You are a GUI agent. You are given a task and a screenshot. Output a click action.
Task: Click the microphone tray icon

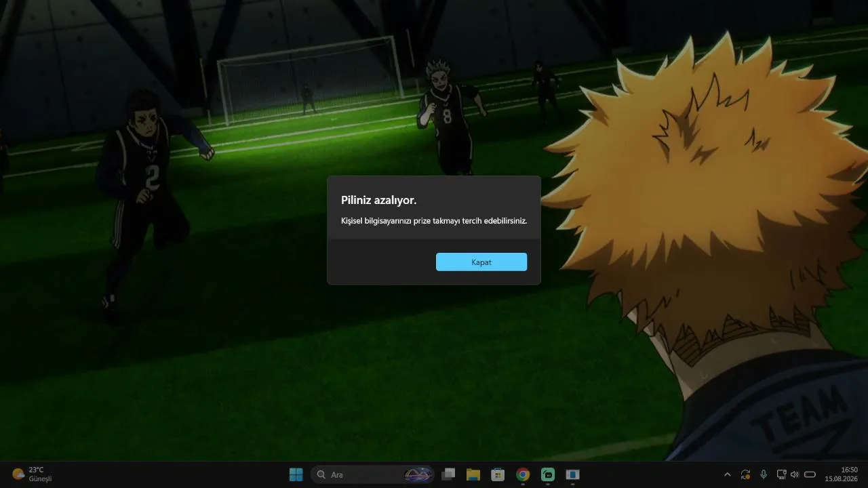tap(764, 474)
